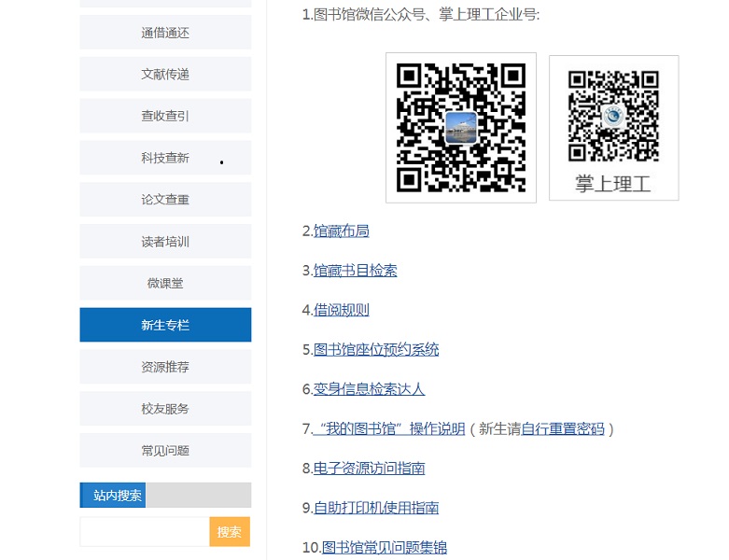The height and width of the screenshot is (560, 729).
Task: Open the 馆藏布局 link
Action: [342, 231]
